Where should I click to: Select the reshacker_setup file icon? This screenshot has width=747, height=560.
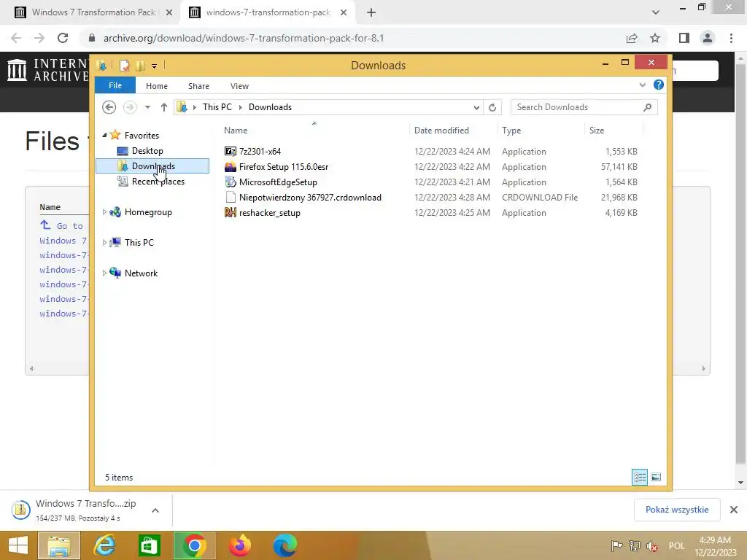point(230,212)
